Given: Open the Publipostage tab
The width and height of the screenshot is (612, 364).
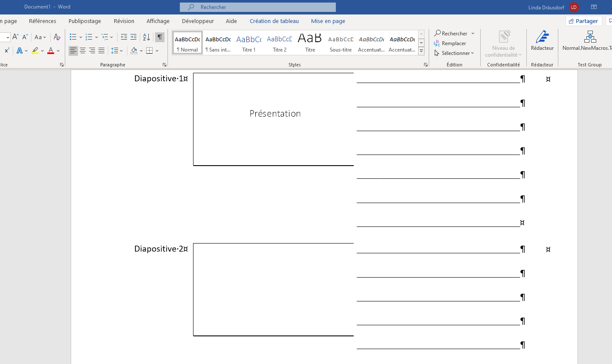Looking at the screenshot, I should [x=85, y=21].
